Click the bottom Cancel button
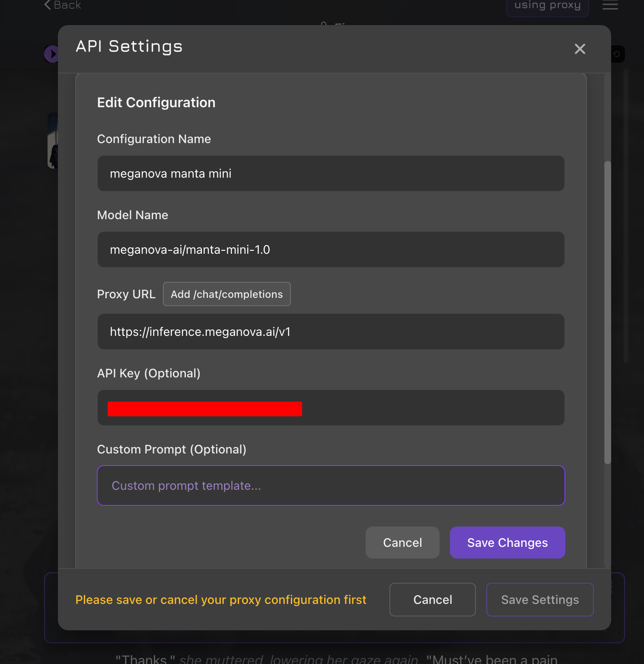This screenshot has width=644, height=664. point(433,600)
